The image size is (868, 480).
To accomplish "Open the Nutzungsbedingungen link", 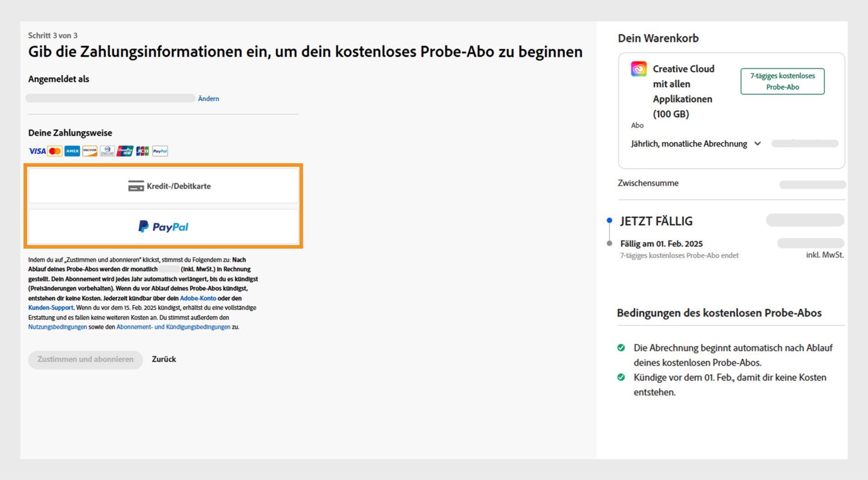I will (x=57, y=327).
